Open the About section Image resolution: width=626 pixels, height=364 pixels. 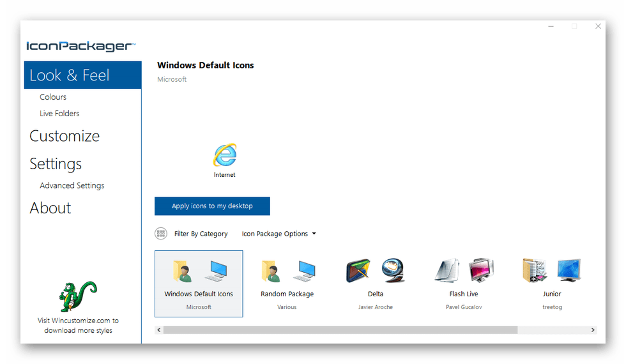click(50, 208)
